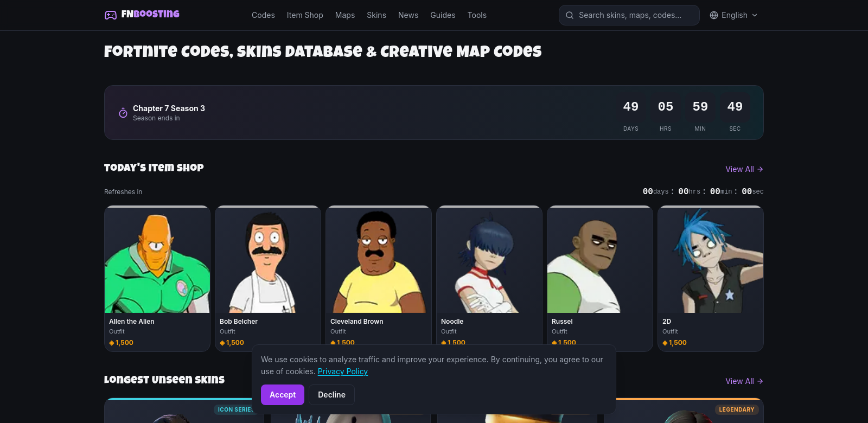Open the Guides page

point(443,15)
